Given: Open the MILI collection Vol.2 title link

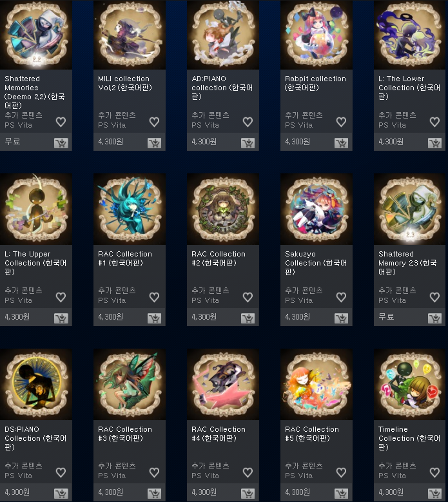Looking at the screenshot, I should 125,83.
